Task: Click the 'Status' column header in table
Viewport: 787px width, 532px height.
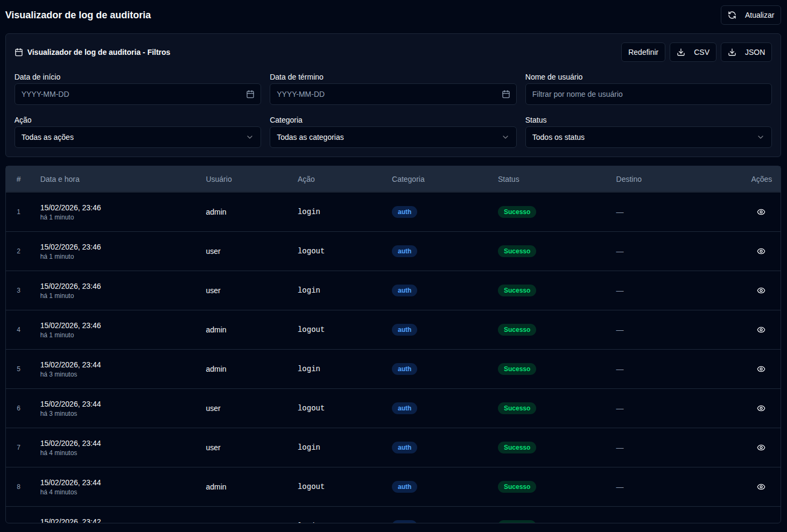Action: [508, 179]
